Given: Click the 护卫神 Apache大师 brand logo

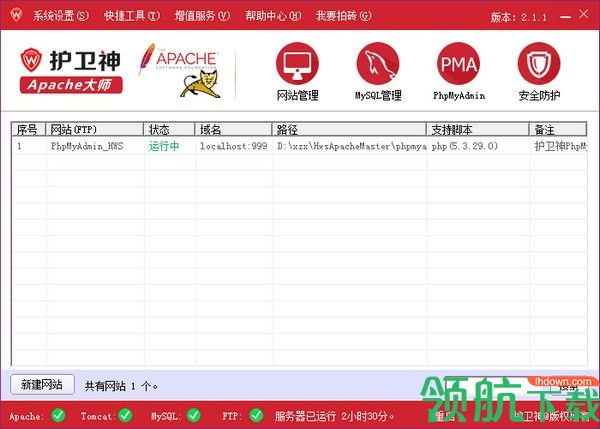Looking at the screenshot, I should click(70, 70).
